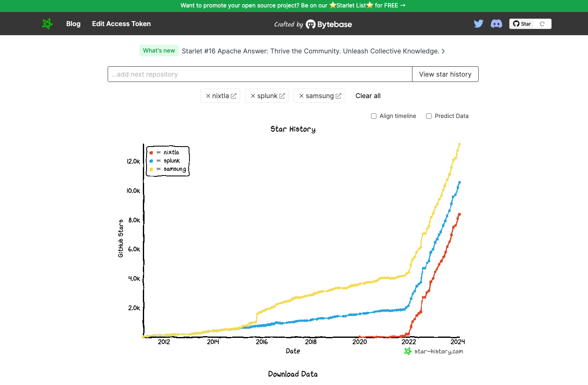Click the 2022 label on the date axis
Viewport: 588px width, 385px height.
409,342
